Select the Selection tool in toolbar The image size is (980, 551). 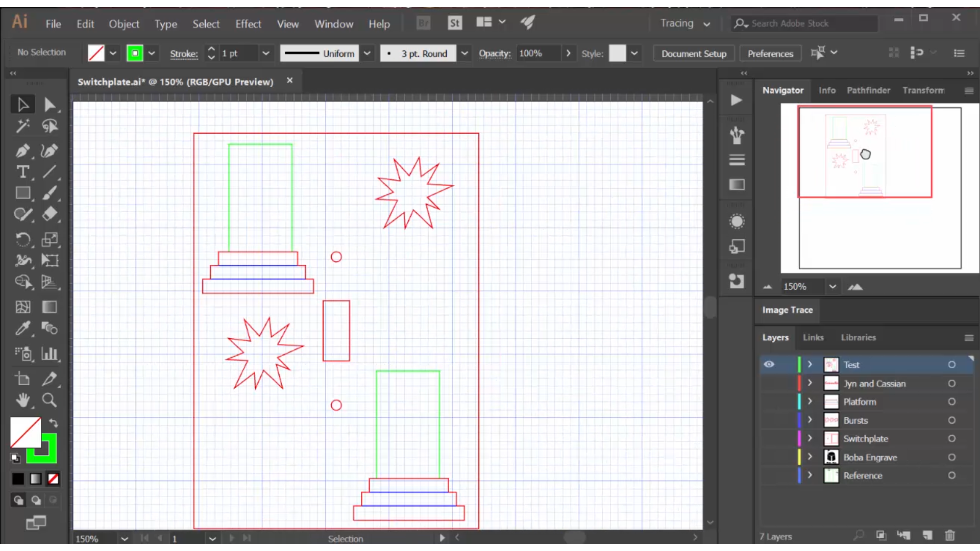(x=23, y=104)
